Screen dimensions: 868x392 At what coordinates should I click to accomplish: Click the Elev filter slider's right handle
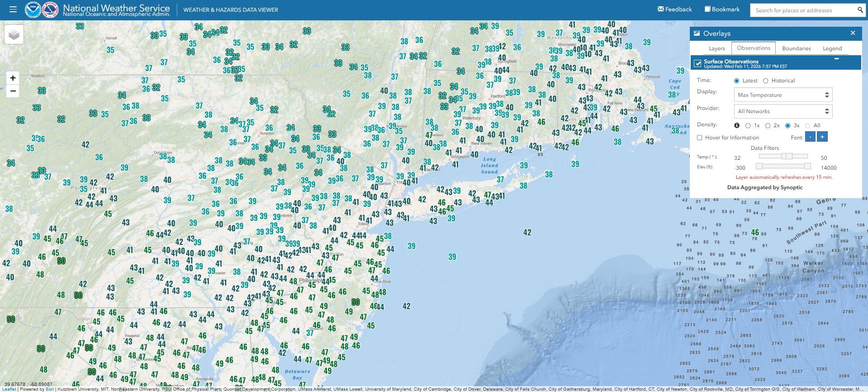pos(807,166)
